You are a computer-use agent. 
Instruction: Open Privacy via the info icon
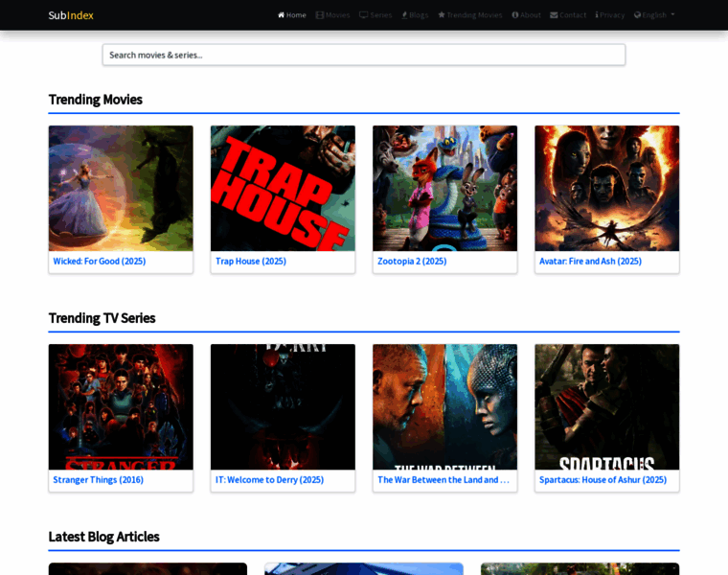[597, 15]
